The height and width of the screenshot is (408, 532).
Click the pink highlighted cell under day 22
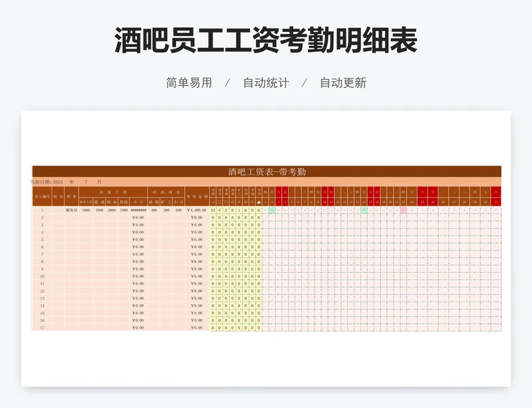pos(404,210)
